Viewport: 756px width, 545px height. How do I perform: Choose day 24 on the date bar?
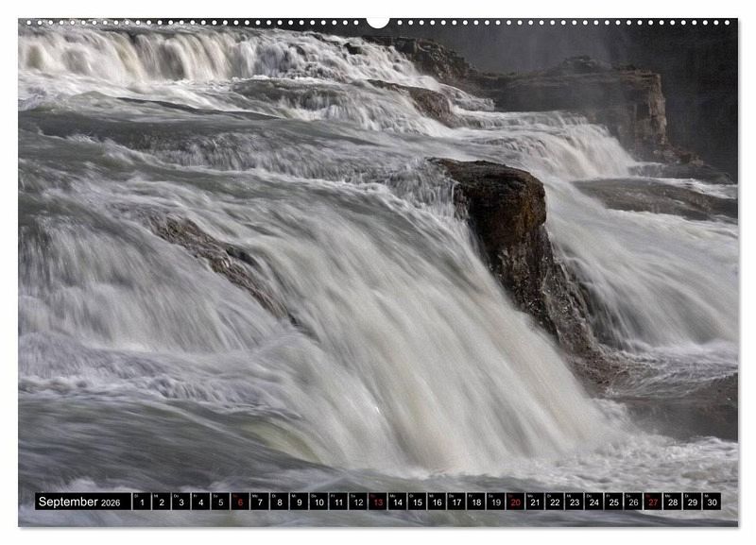coord(594,502)
